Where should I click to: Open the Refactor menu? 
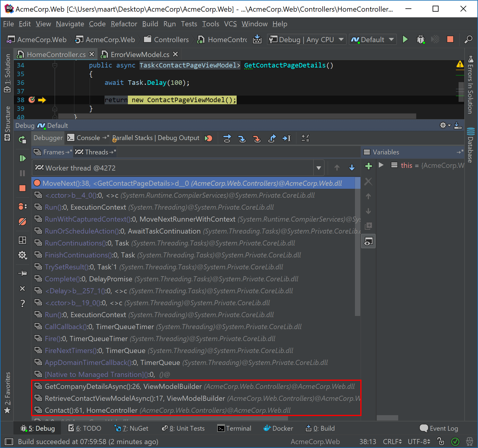point(124,24)
